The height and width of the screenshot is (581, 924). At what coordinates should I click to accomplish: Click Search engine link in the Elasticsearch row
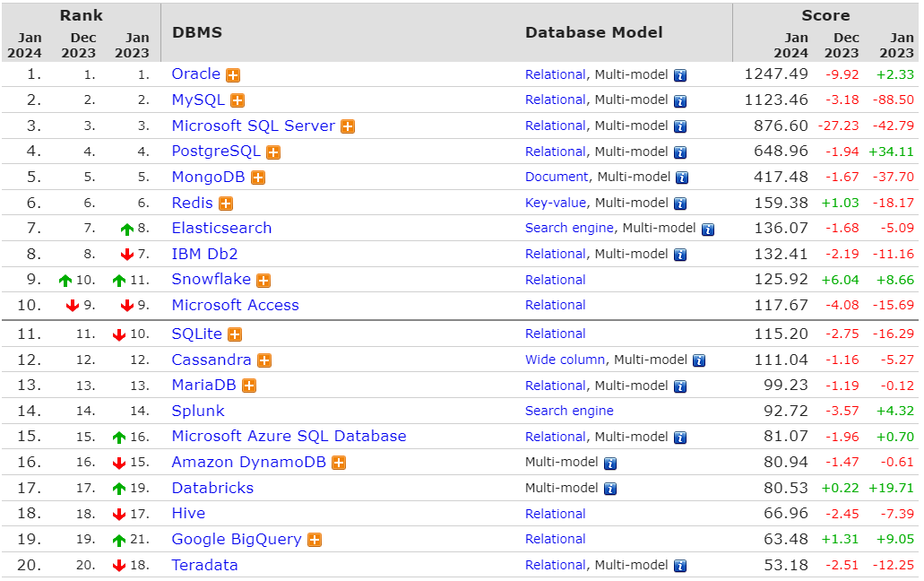569,229
